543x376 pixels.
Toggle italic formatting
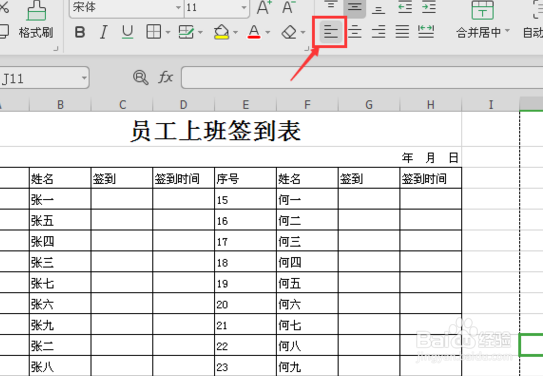103,32
